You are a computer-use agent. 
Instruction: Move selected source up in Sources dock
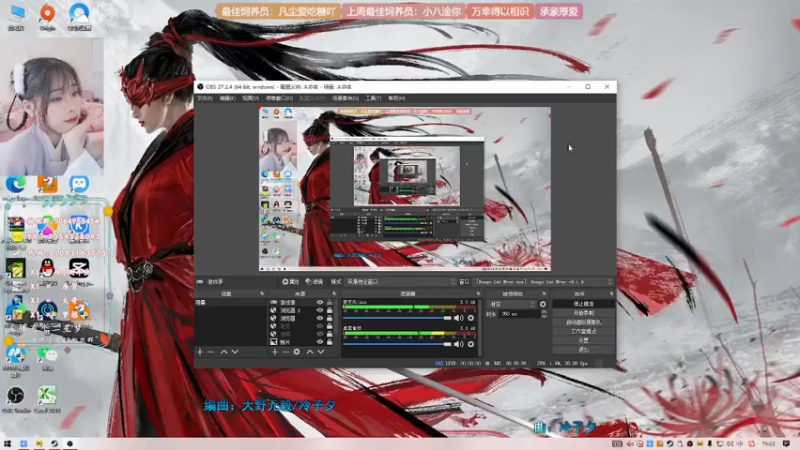coord(310,352)
